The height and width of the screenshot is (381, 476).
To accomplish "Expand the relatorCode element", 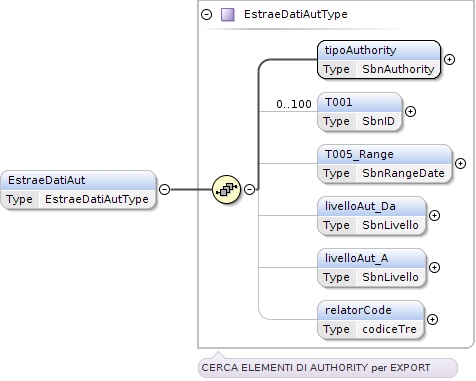I will pos(432,319).
